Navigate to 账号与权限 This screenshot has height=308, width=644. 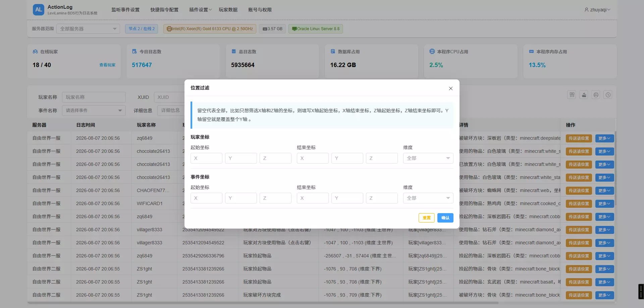[x=260, y=10]
